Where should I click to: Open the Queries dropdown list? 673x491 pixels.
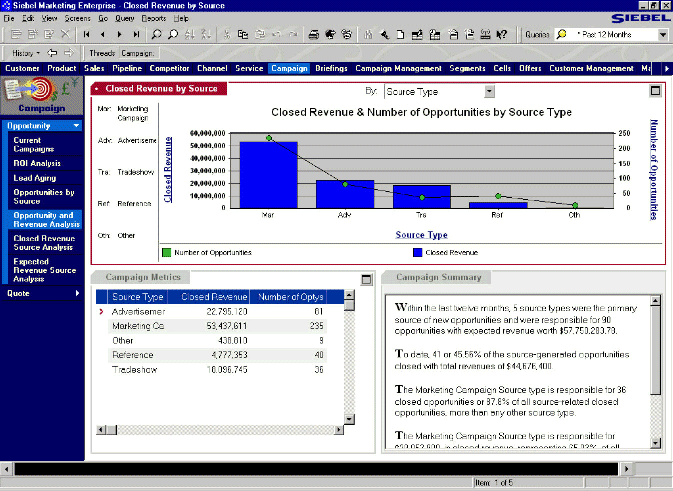point(662,34)
